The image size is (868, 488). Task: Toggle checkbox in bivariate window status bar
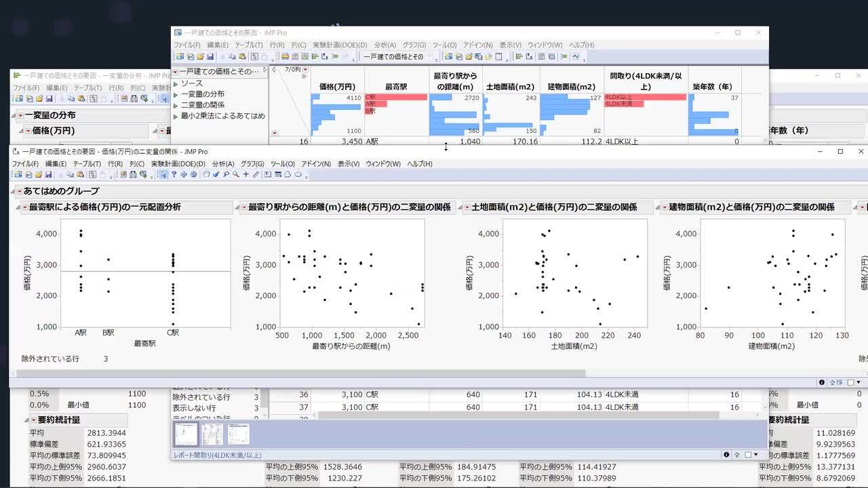click(850, 382)
